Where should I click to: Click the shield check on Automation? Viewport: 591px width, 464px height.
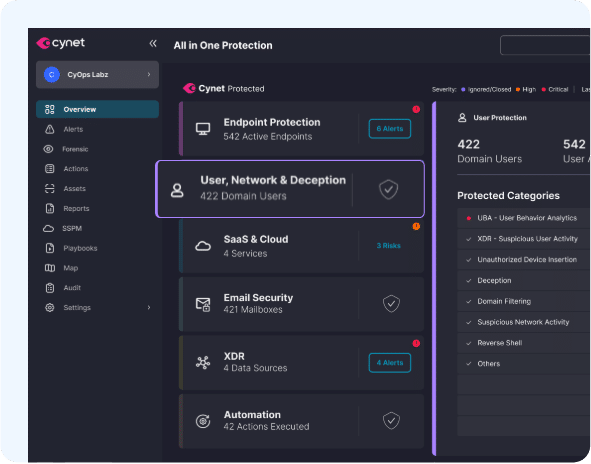[391, 421]
